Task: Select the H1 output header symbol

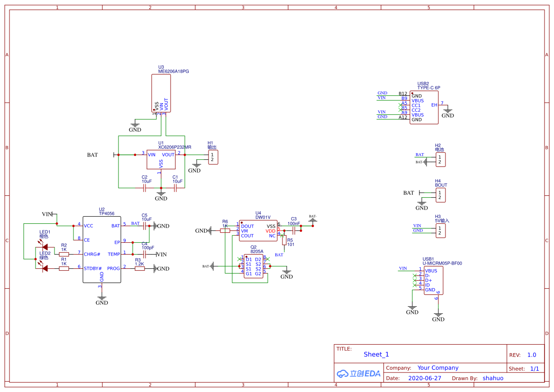Action: click(213, 157)
